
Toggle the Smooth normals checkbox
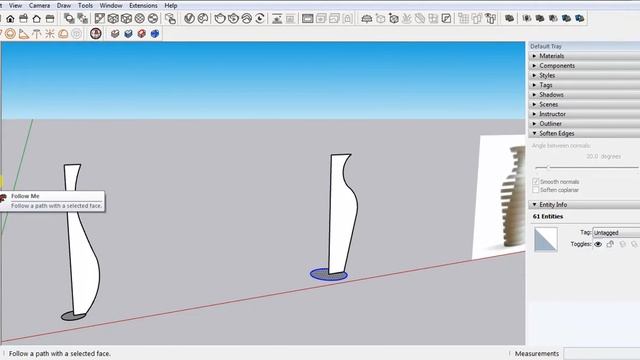536,182
